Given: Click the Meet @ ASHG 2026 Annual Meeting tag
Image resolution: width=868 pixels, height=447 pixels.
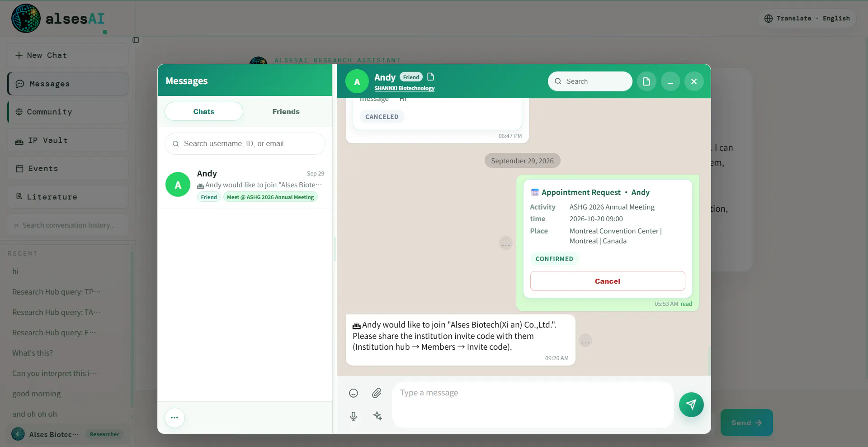Looking at the screenshot, I should [270, 197].
